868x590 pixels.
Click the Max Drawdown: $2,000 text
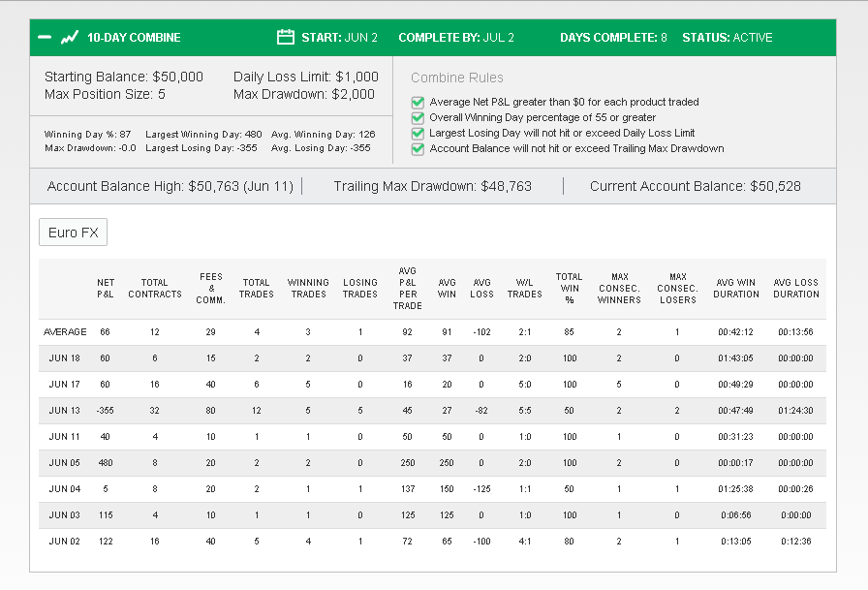[304, 94]
